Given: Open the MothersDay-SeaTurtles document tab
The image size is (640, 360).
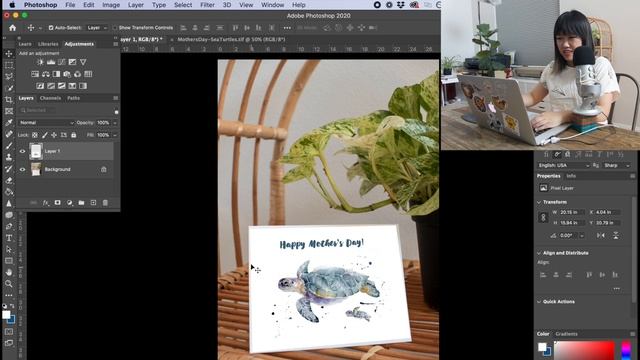Looking at the screenshot, I should 231,40.
